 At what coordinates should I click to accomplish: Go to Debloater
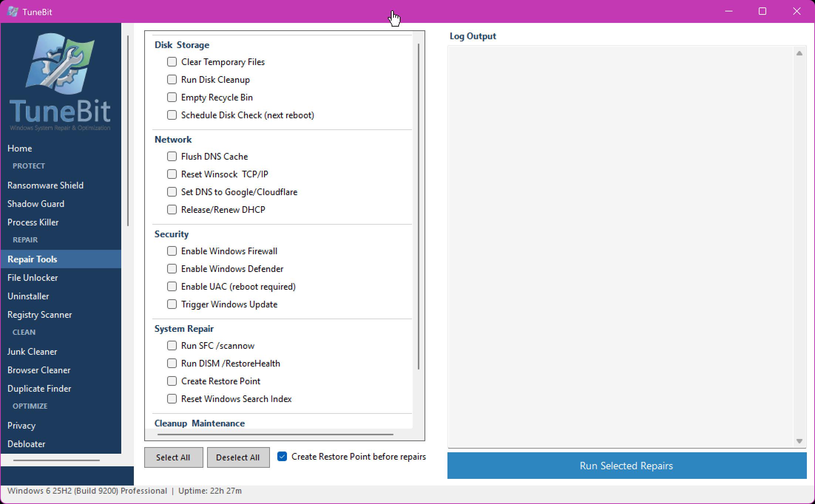click(61, 444)
